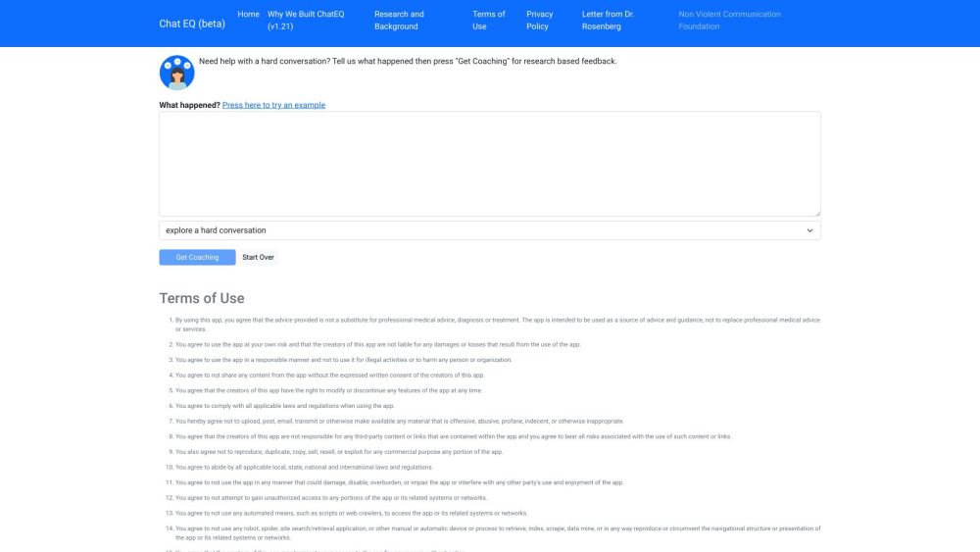This screenshot has width=980, height=552.
Task: Open Research and Background page
Action: 399,21
